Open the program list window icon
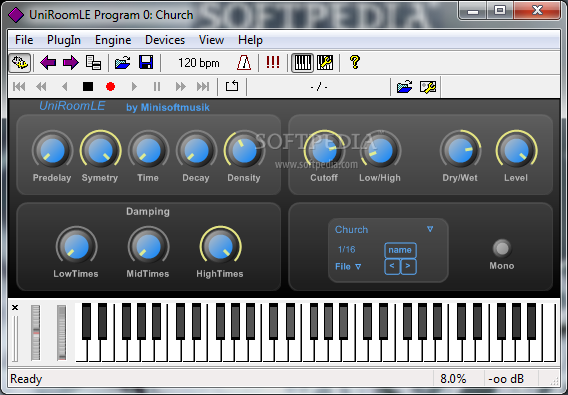This screenshot has width=568, height=395. coord(93,63)
